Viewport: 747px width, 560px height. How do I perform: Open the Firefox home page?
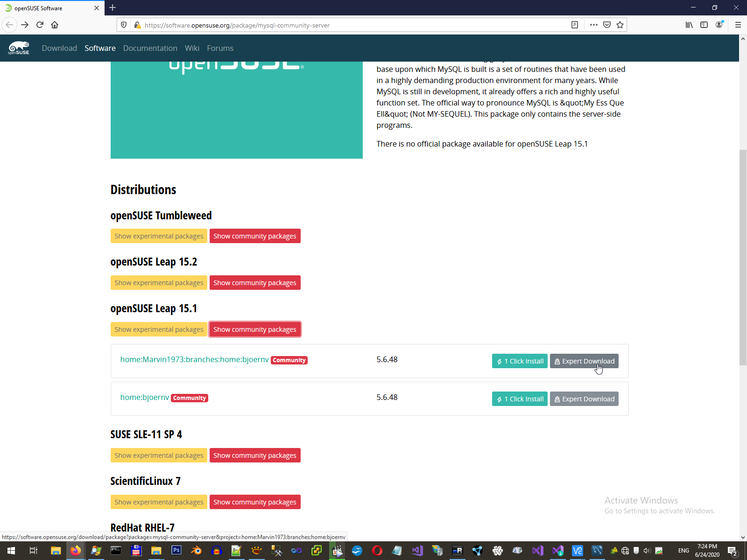tap(55, 25)
